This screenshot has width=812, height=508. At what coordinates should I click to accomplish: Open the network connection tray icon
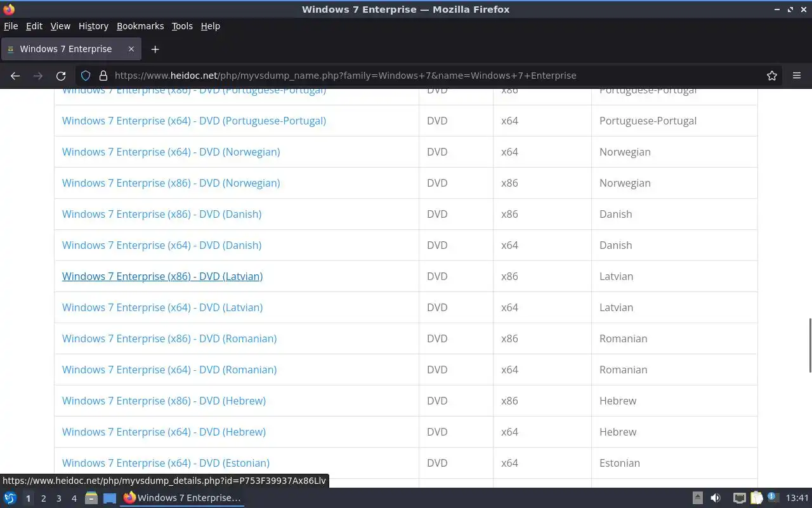(x=739, y=498)
